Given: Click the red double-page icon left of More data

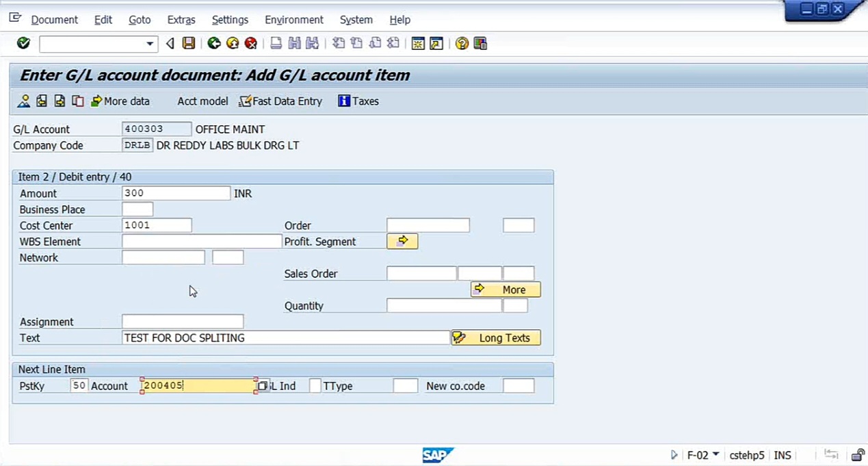Looking at the screenshot, I should (x=78, y=101).
